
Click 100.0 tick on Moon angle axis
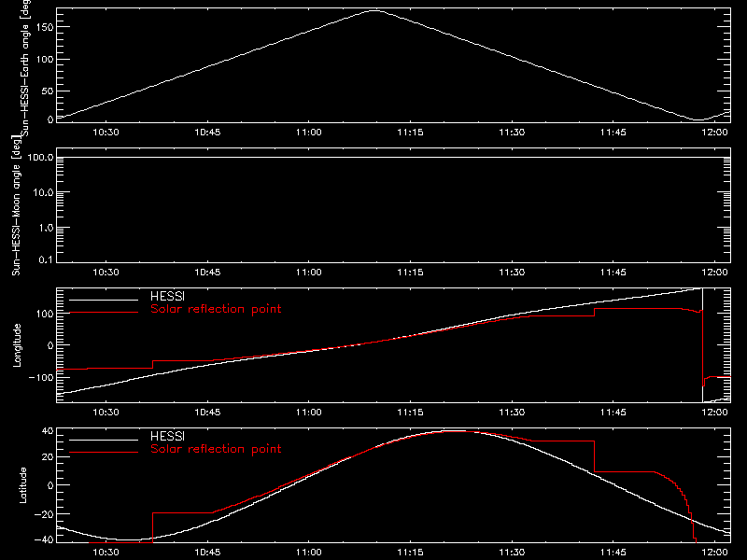point(40,158)
